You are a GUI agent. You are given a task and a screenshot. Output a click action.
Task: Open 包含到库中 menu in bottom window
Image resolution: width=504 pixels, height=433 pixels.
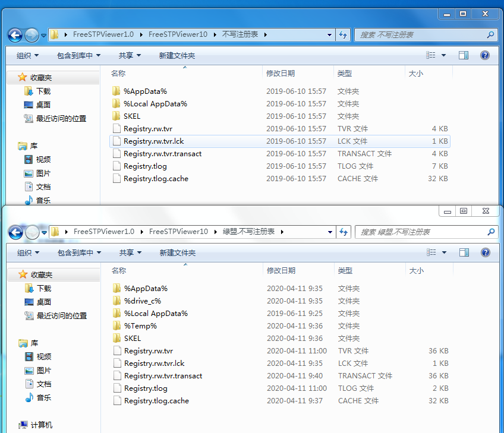[x=80, y=253]
